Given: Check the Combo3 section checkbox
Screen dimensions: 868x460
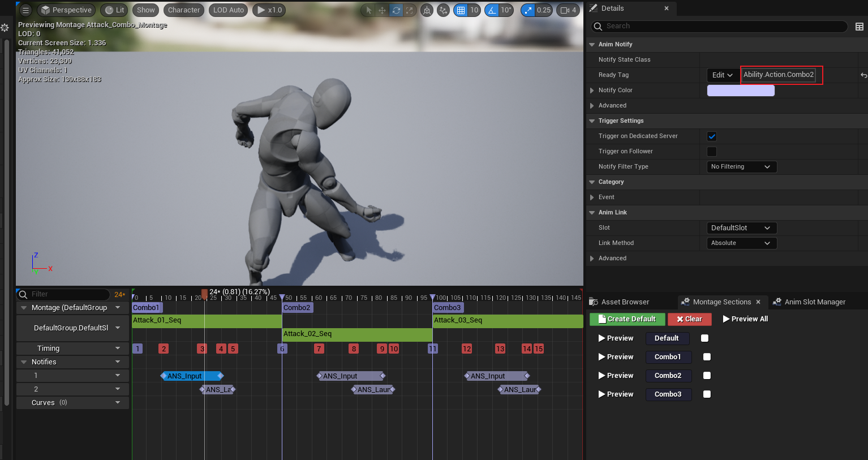Looking at the screenshot, I should click(x=707, y=394).
